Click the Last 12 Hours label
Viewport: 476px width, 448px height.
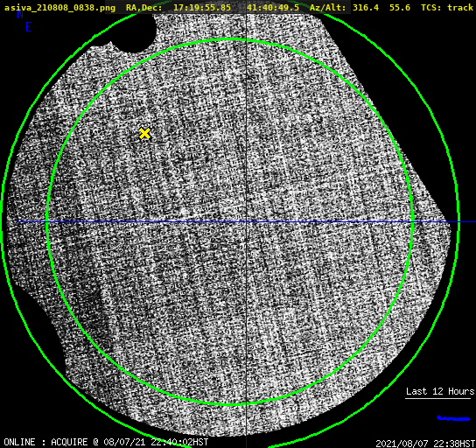tap(440, 391)
